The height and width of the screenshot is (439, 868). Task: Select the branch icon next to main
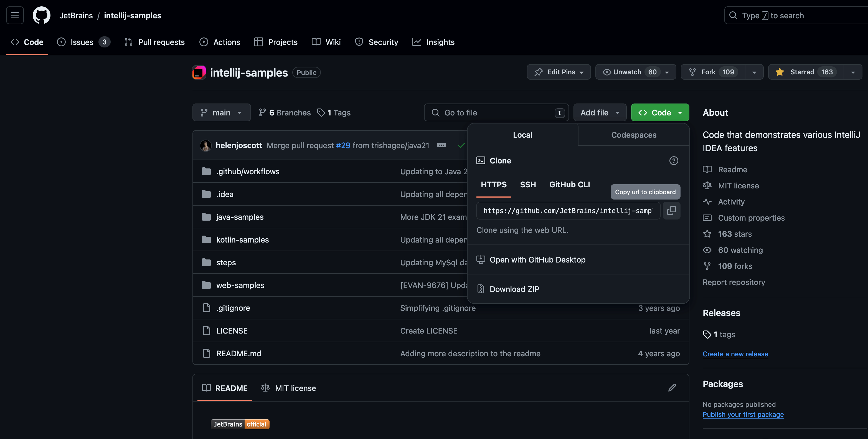205,112
